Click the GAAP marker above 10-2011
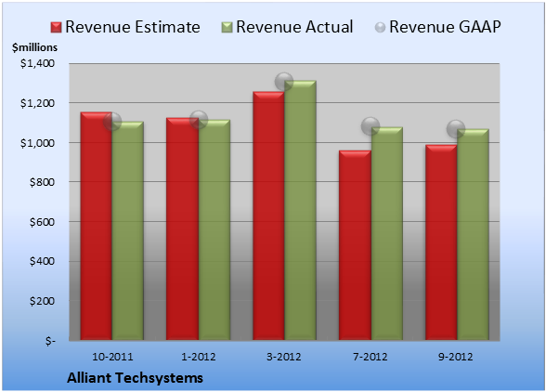 (112, 122)
